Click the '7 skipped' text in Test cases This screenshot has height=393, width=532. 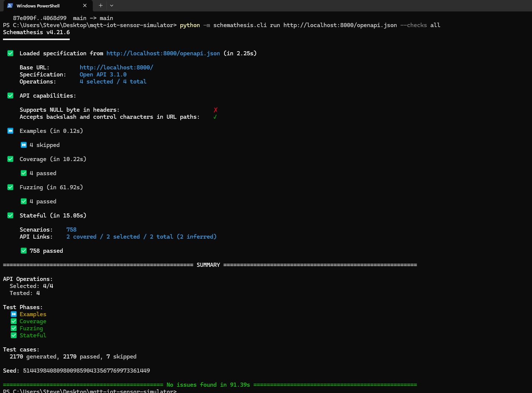121,357
